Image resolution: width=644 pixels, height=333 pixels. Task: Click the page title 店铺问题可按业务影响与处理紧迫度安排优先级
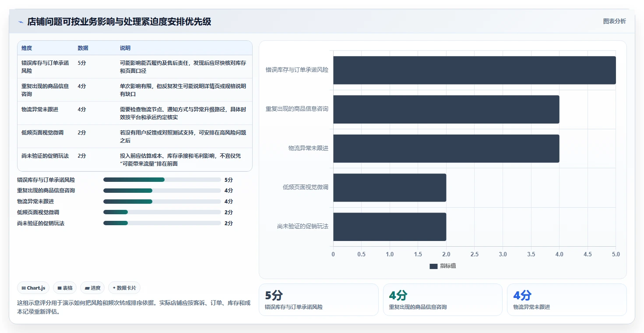tap(119, 21)
